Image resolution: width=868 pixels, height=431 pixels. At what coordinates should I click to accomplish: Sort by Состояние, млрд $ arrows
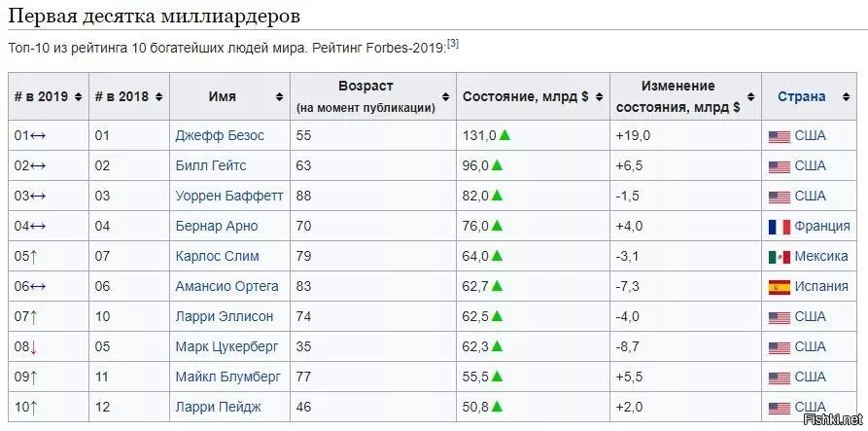[600, 97]
